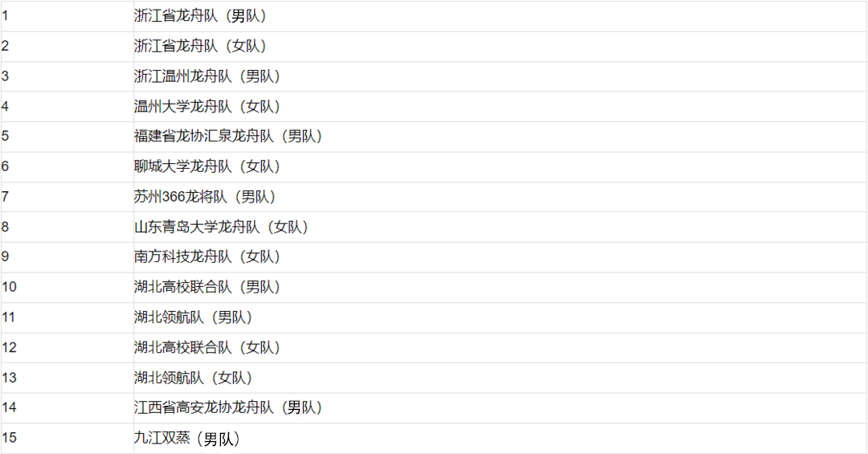Viewport: 868px width, 454px height.
Task: Click the entry 温州大学龙舟队（女队）
Action: (x=207, y=106)
